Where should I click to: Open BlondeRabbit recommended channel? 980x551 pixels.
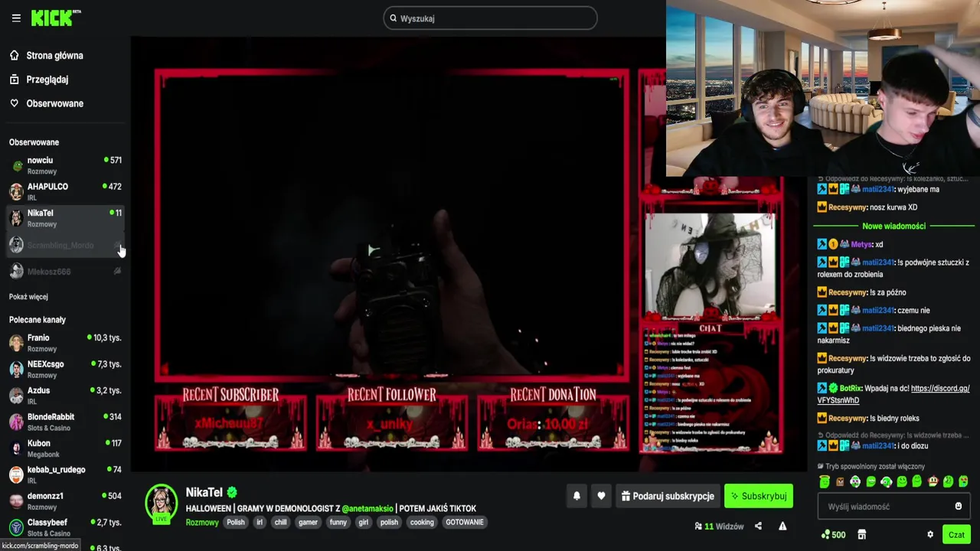point(65,422)
